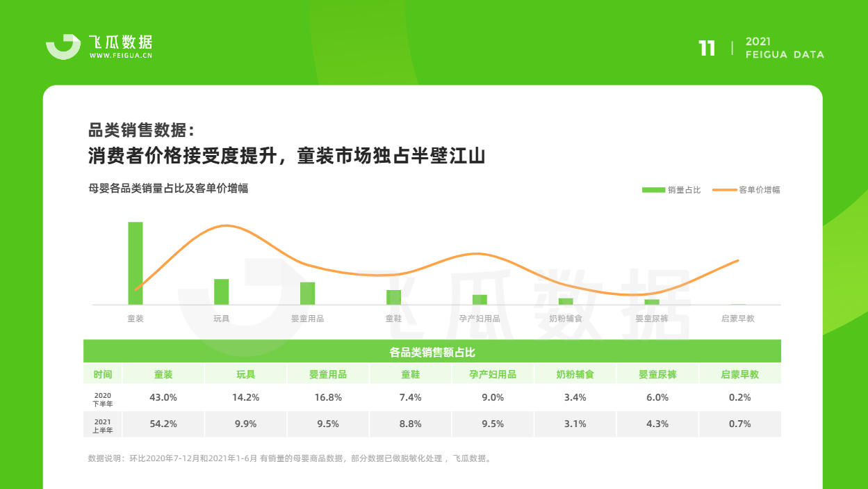Screen dimensions: 868x489
Task: Click the 6.0% table cell
Action: [x=658, y=397]
